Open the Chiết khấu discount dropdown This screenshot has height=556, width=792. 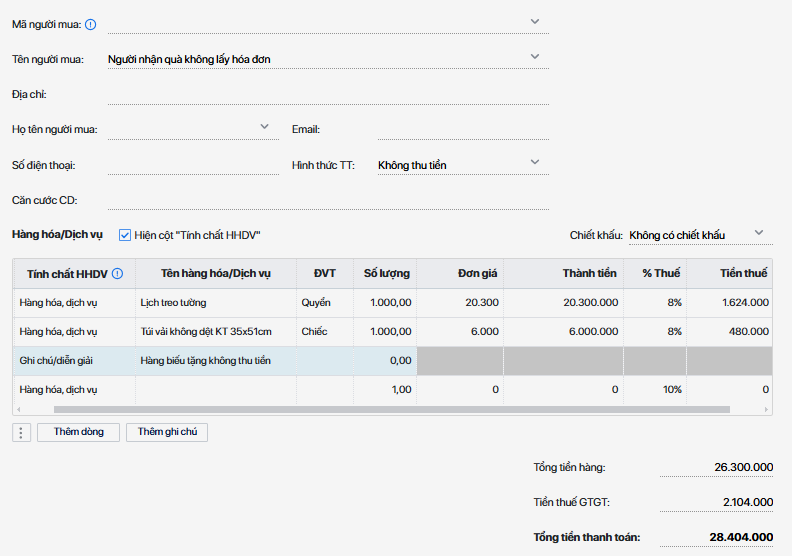point(759,232)
